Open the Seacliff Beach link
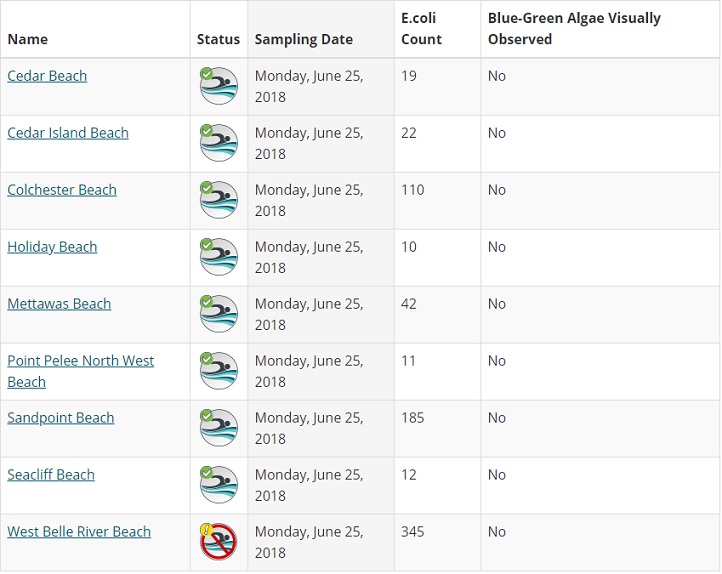Image resolution: width=722 pixels, height=574 pixels. (51, 475)
